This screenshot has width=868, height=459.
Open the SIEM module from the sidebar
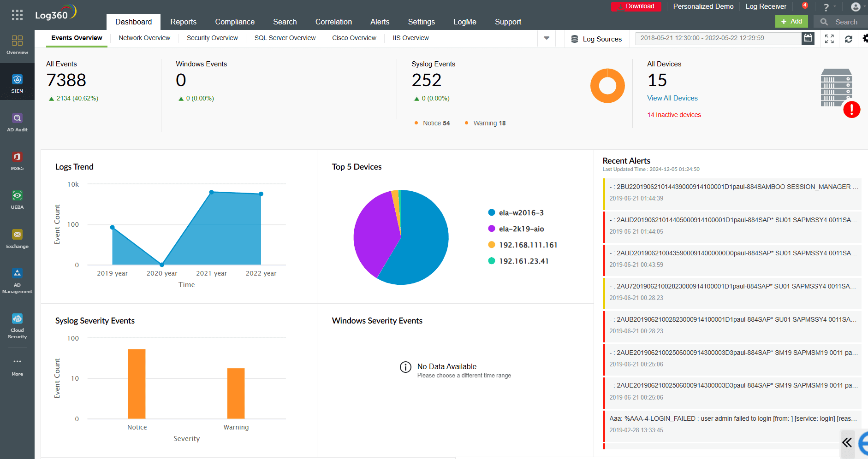17,82
